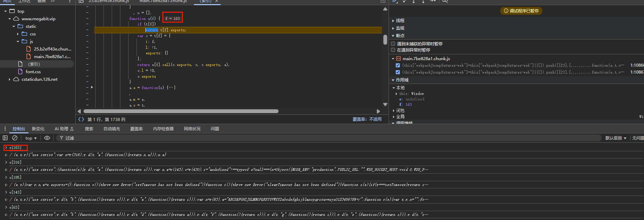Viewport: 644px width, 220px height.
Task: Collapse the 本地 (Local) scope
Action: pos(394,88)
